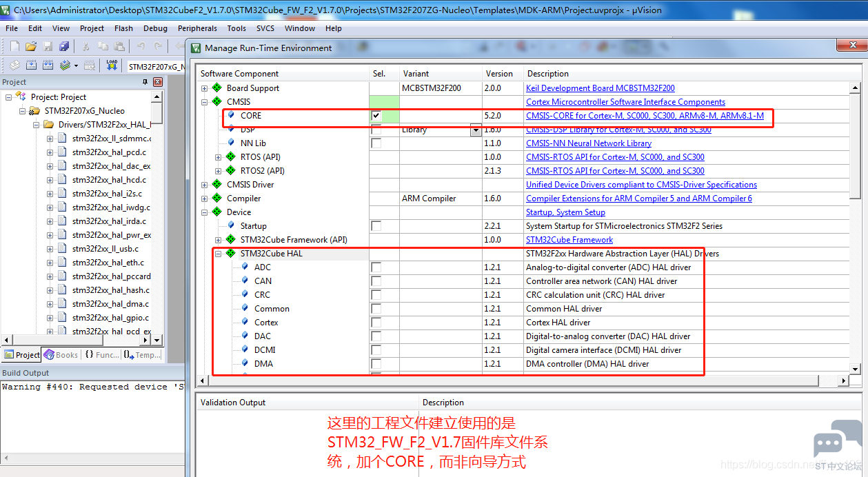The width and height of the screenshot is (868, 477).
Task: Click the STM32F207xG_Nucleo target folder icon
Action: [x=35, y=111]
